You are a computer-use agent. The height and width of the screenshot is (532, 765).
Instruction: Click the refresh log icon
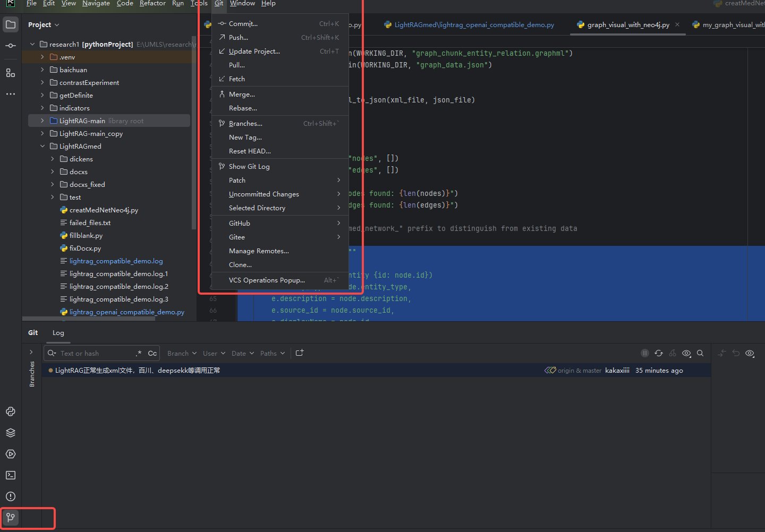(659, 353)
